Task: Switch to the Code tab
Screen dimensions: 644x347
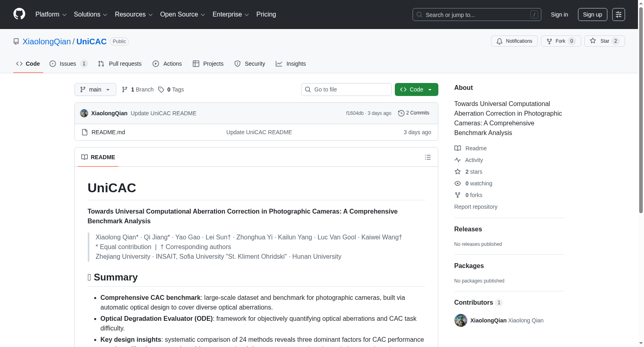Action: 28,64
